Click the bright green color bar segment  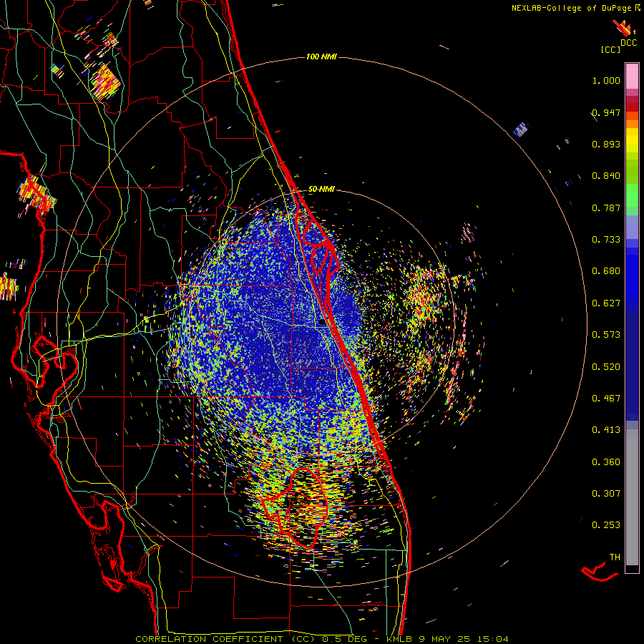pos(632,195)
